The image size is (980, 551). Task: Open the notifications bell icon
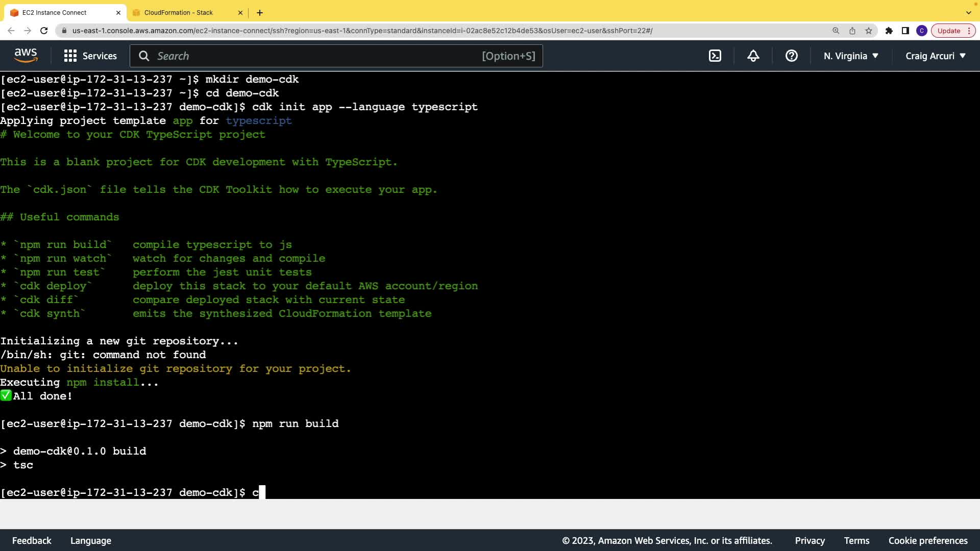753,56
